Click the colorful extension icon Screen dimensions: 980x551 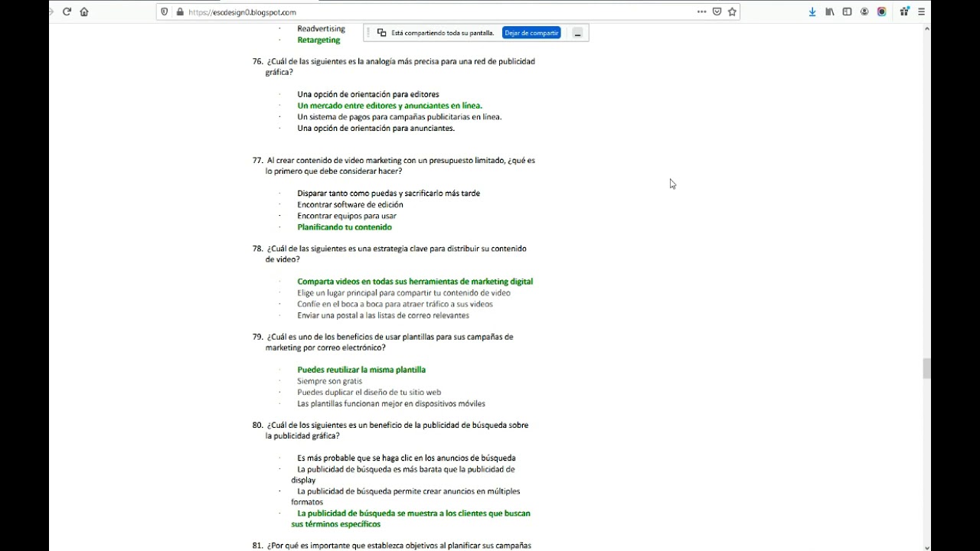pyautogui.click(x=882, y=11)
